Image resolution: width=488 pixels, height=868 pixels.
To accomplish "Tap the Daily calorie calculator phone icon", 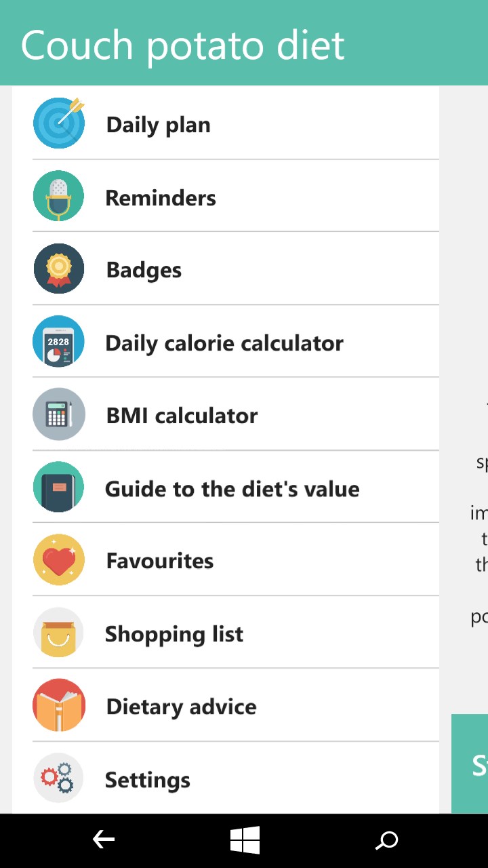I will pyautogui.click(x=59, y=342).
